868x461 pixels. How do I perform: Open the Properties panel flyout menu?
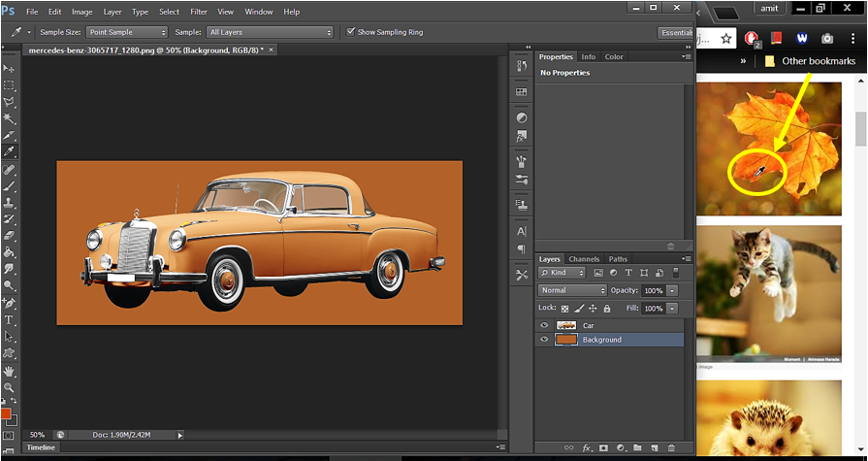click(687, 56)
